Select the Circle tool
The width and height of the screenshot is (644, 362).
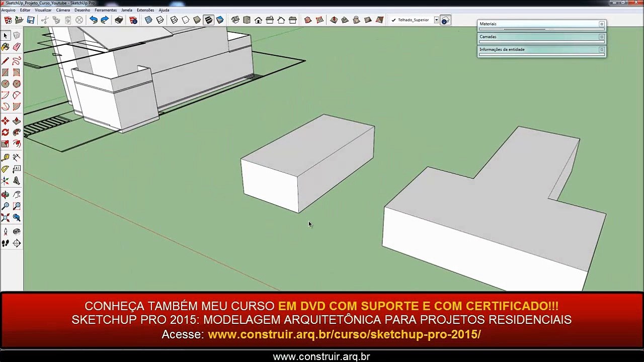point(5,84)
